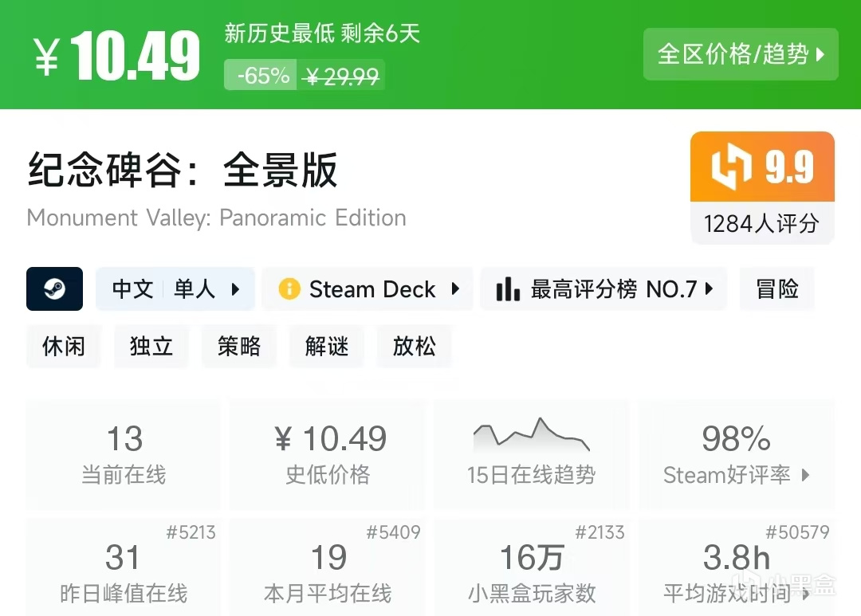This screenshot has width=861, height=616.
Task: Click the bar-chart icon next to 最高评分榜
Action: 508,288
